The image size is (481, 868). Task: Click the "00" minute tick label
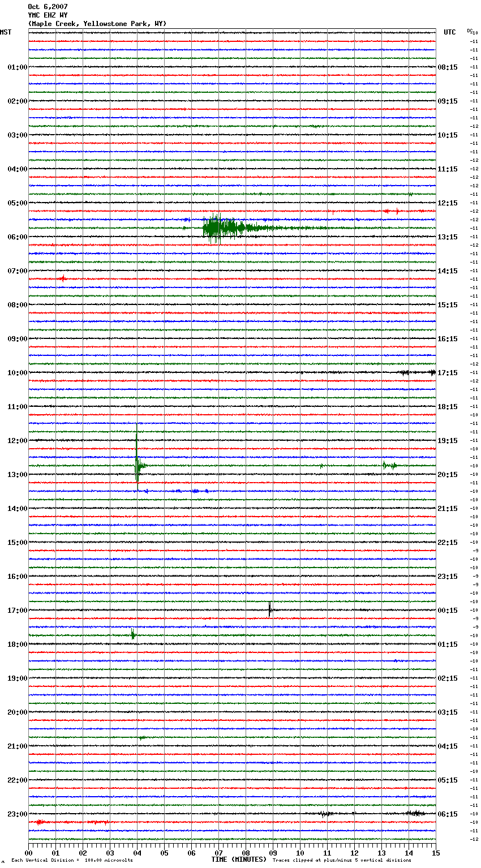pos(28,853)
